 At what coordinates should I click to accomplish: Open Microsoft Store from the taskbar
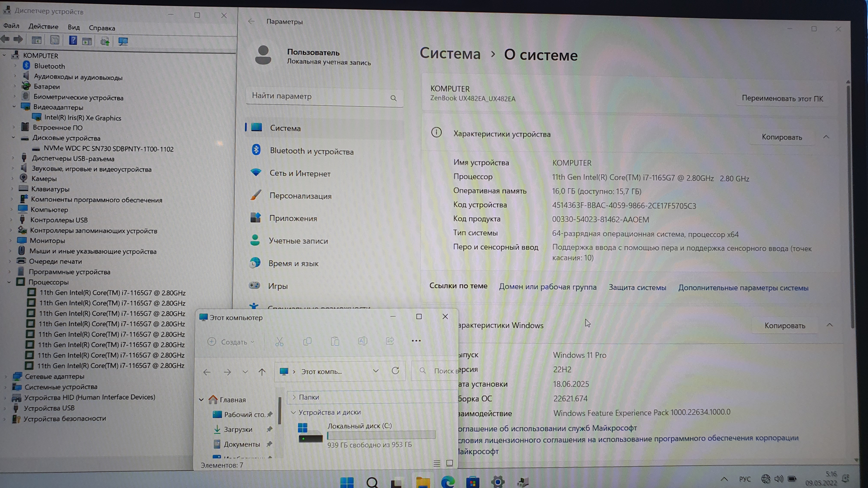tap(472, 482)
